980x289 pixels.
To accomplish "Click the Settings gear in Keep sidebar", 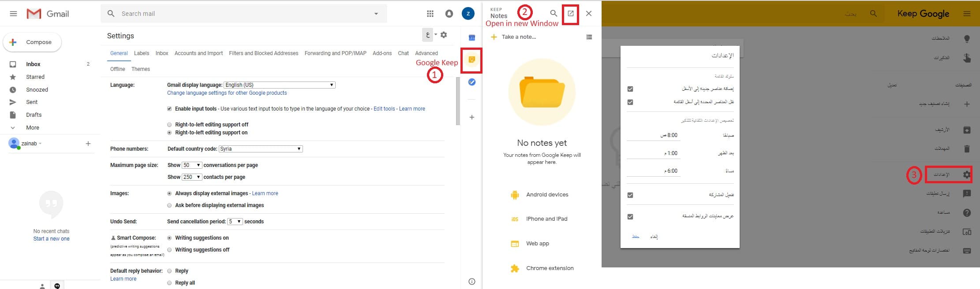I will [x=966, y=174].
